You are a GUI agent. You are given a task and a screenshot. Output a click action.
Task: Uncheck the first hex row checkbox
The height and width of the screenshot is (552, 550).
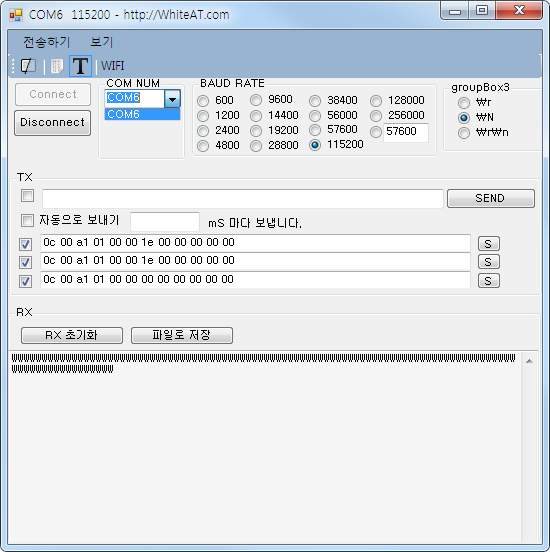(x=25, y=244)
